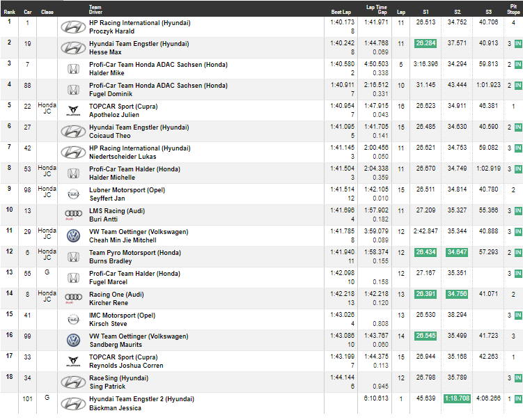523x420 pixels.
Task: Click the Honda logo beside Burns Bradley
Action: [73, 257]
